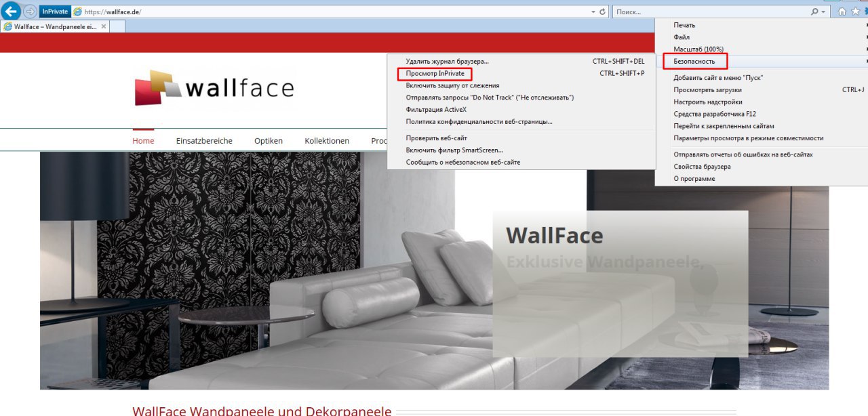Screen dimensions: 868x416
Task: Choose Просмотр InPrivate
Action: (x=521, y=73)
